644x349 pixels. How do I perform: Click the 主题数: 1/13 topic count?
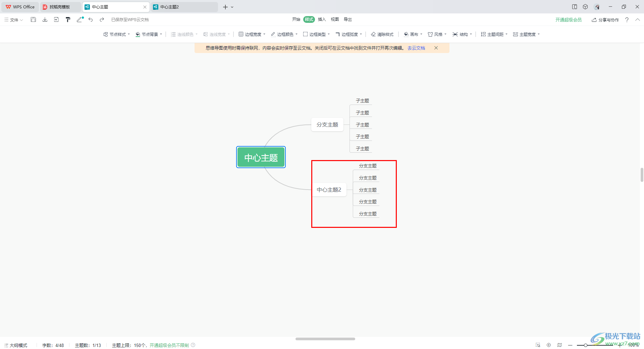point(88,345)
